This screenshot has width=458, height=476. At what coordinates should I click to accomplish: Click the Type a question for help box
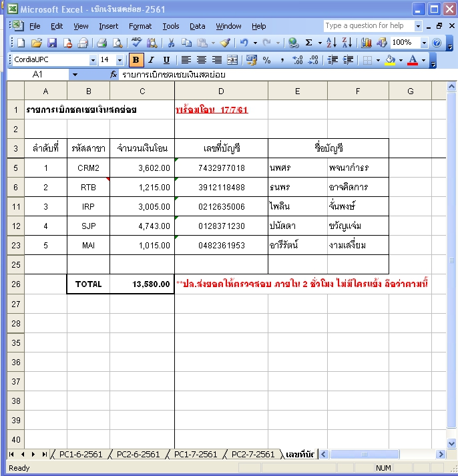[x=369, y=26]
